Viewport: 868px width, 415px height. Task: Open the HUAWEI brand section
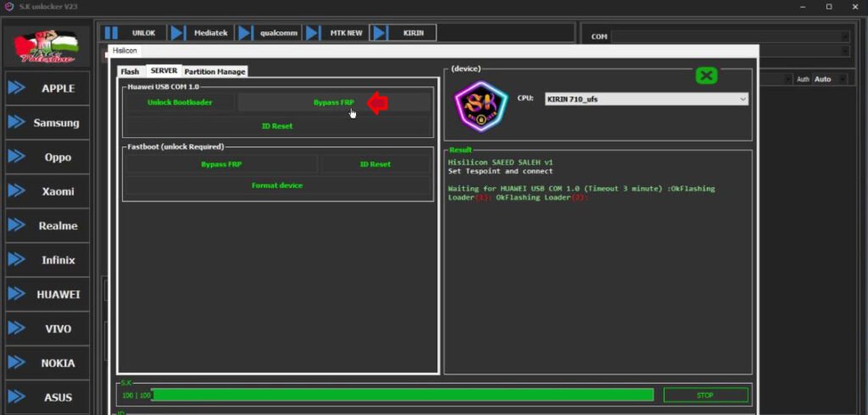click(x=47, y=295)
